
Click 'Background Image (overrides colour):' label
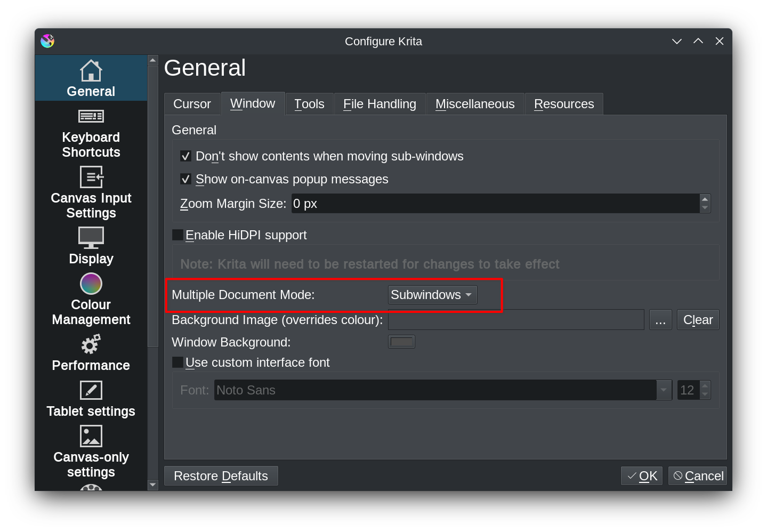pyautogui.click(x=277, y=320)
